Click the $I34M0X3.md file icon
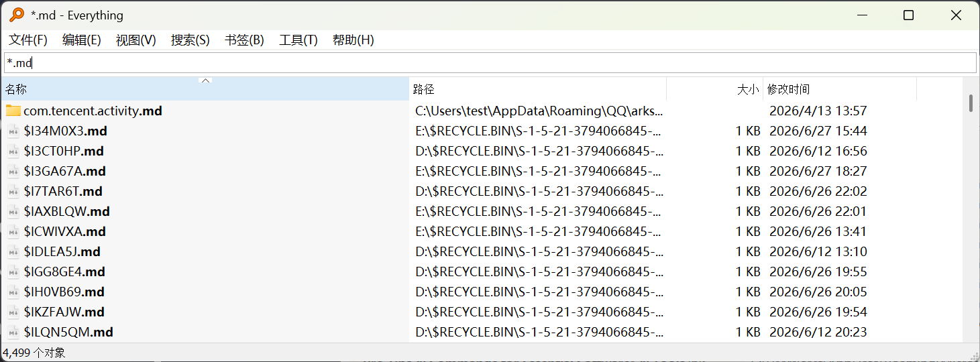 [x=13, y=131]
